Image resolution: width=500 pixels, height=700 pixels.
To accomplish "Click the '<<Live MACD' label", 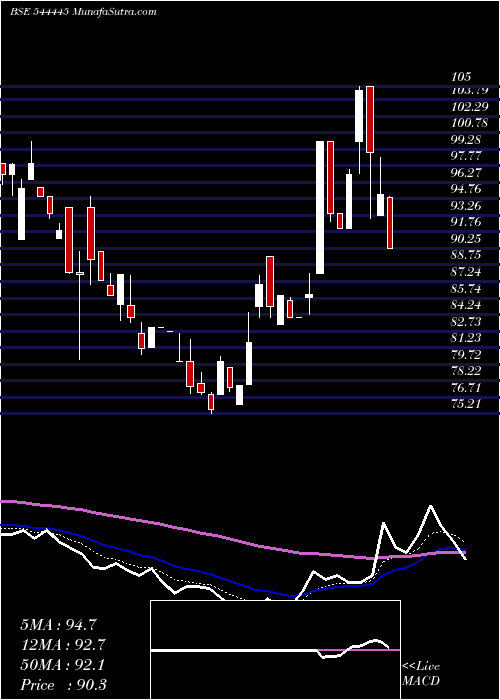I will tap(421, 674).
